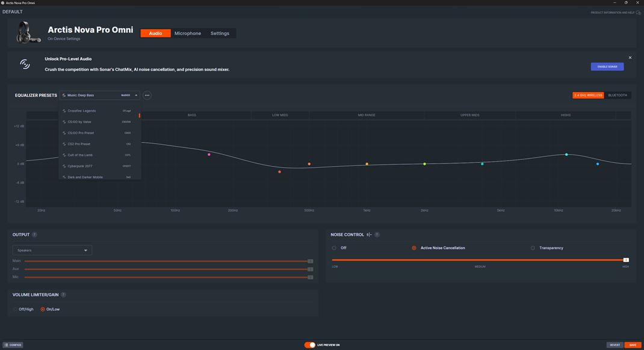Switch to the Microphone tab
The image size is (644, 350).
[x=188, y=33]
